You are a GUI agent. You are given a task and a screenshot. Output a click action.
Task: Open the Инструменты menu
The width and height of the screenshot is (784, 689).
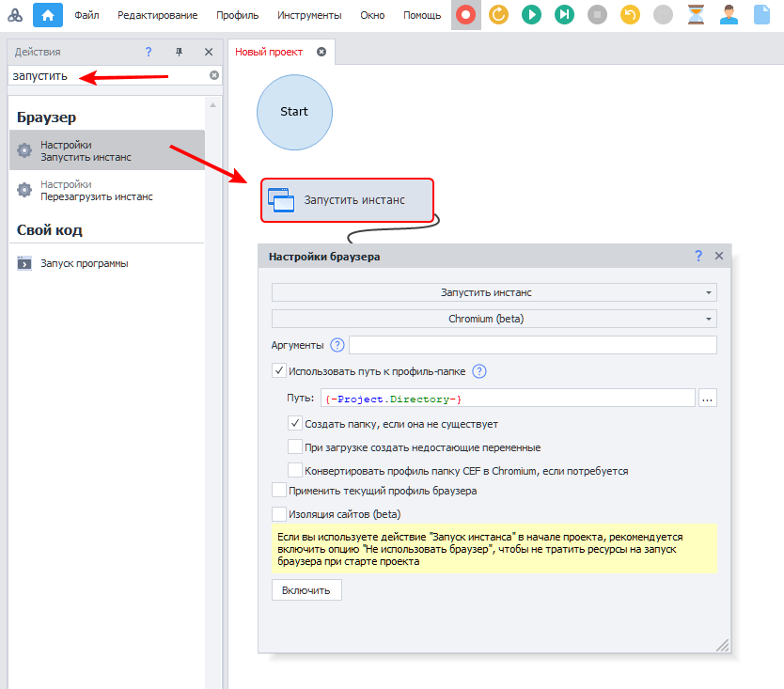tap(309, 15)
